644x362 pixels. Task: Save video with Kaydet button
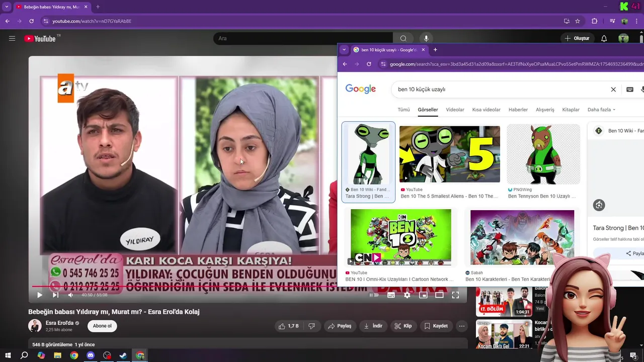click(436, 326)
